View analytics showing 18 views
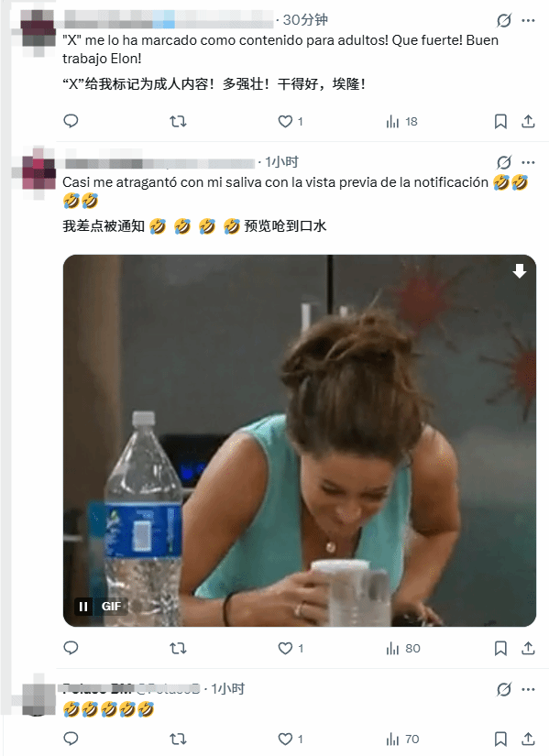 (x=401, y=121)
